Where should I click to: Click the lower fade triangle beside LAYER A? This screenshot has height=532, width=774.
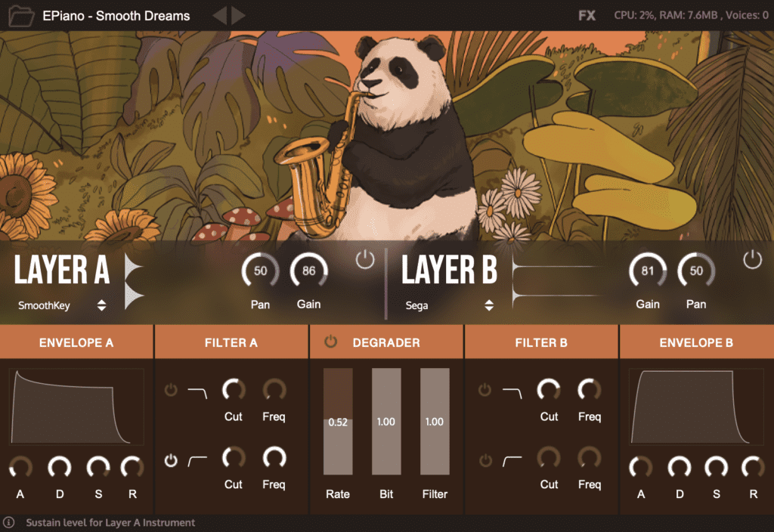(130, 292)
